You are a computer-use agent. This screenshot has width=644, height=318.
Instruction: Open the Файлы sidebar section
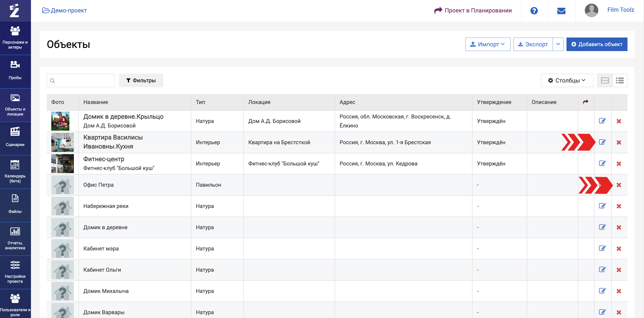click(15, 205)
